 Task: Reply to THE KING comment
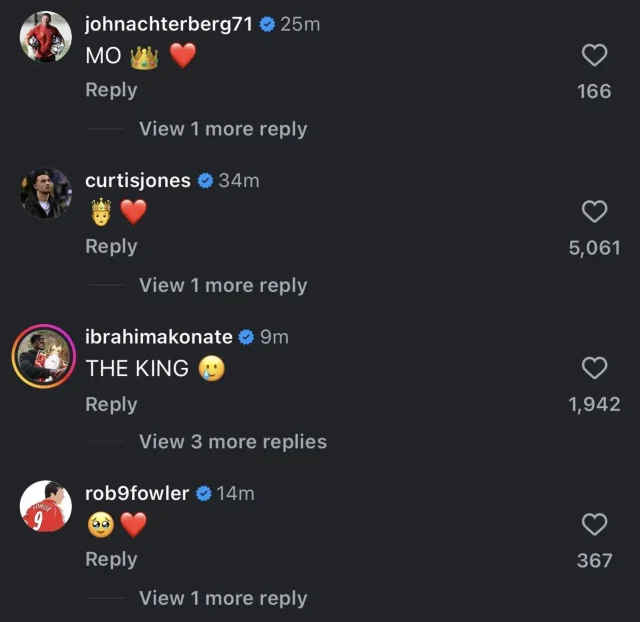pos(111,404)
